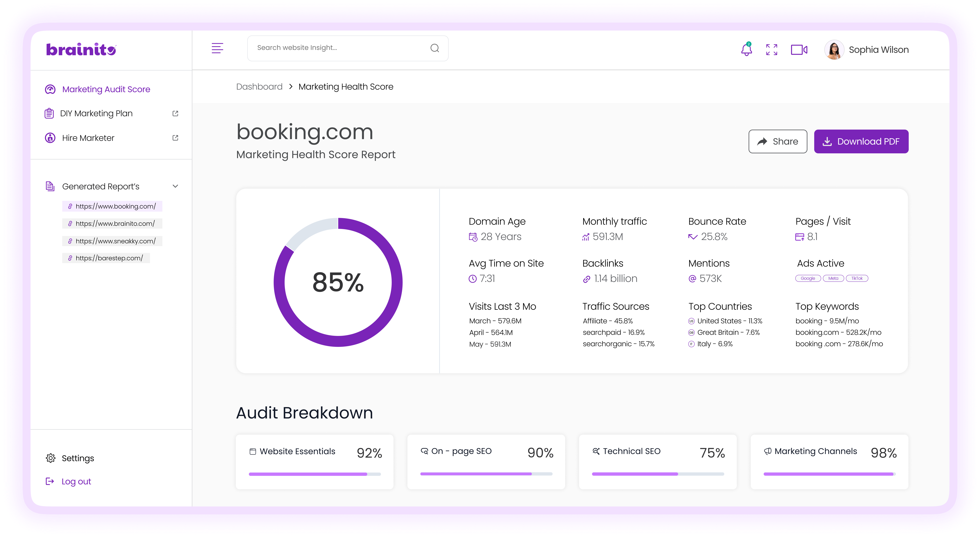Click the Marketing Audit Score gauge icon

[x=50, y=89]
